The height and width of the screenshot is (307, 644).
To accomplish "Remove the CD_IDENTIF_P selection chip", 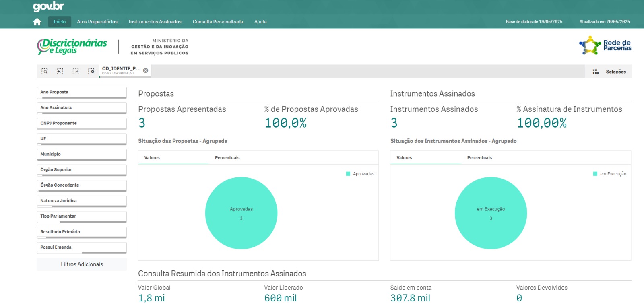I will point(146,70).
